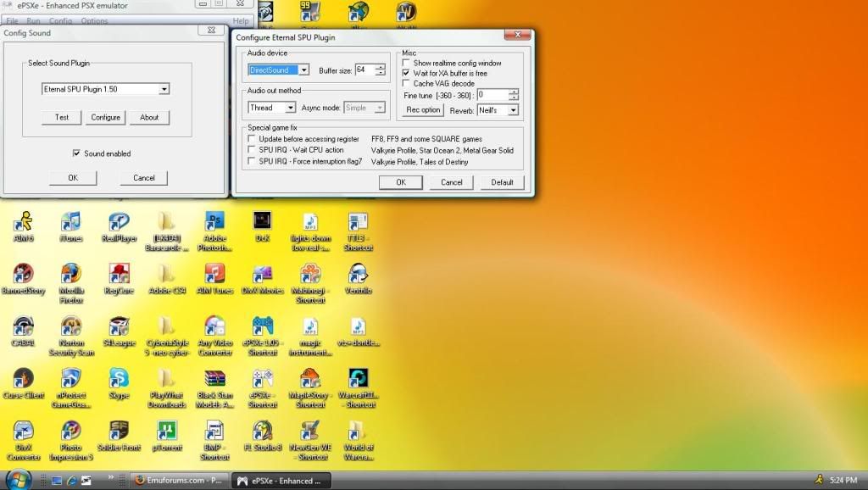Select the nProtect GameGuard icon
The width and height of the screenshot is (868, 490).
(x=71, y=387)
